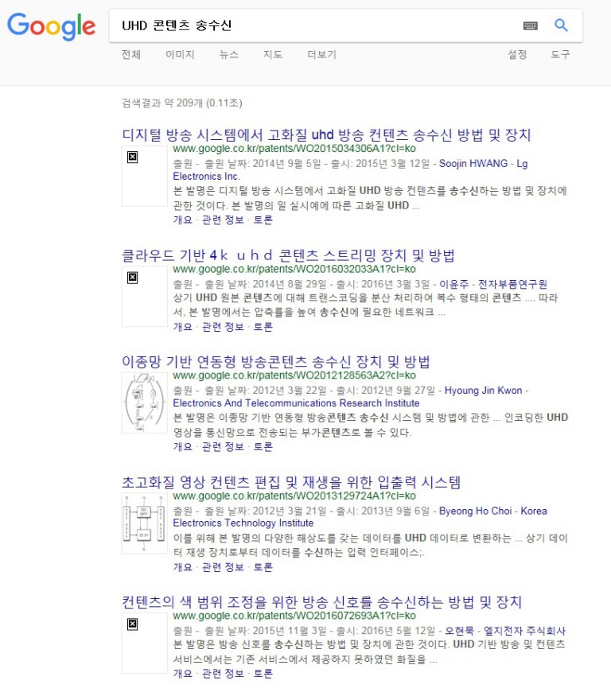Open the 초고화질 patent block diagram thumbnail

point(144,523)
